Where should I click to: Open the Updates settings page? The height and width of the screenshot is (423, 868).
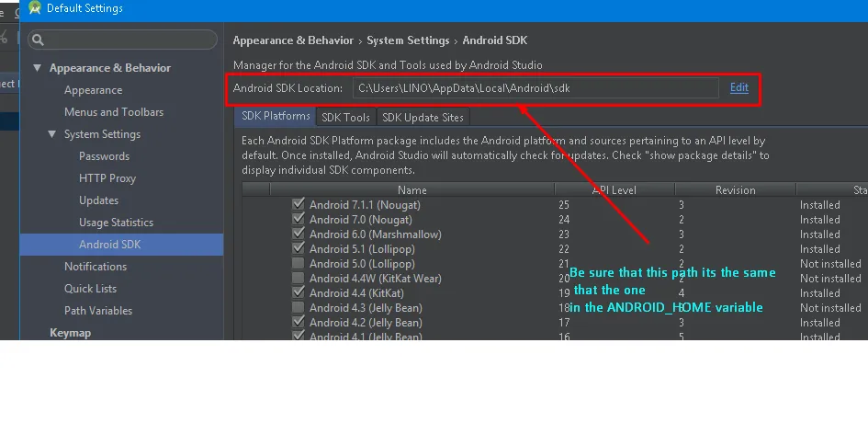98,200
